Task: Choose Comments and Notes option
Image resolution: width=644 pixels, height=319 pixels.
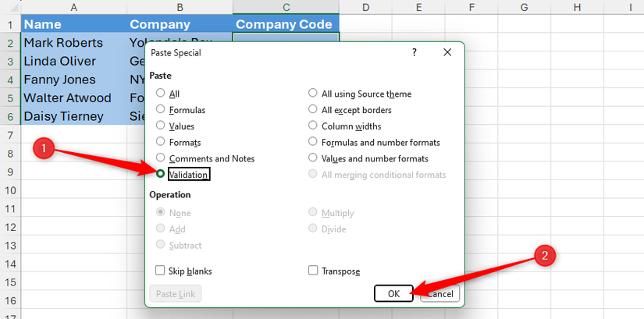Action: pyautogui.click(x=161, y=158)
